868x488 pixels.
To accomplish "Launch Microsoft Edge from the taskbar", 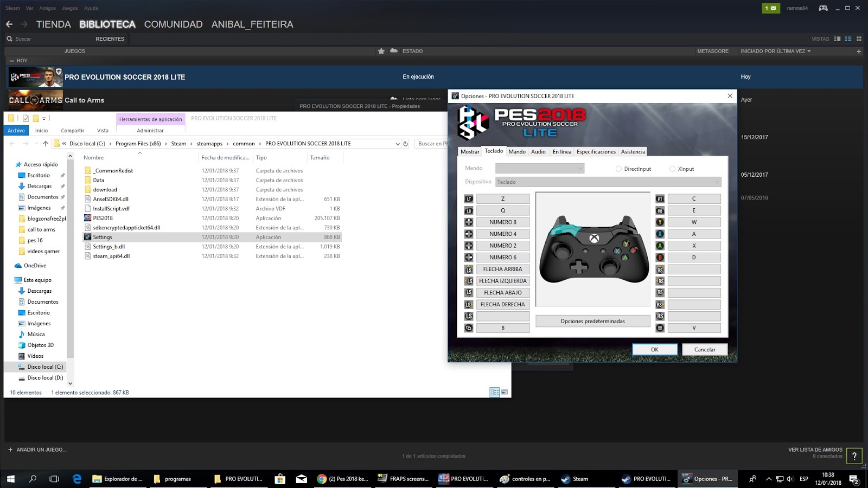I will click(x=77, y=479).
